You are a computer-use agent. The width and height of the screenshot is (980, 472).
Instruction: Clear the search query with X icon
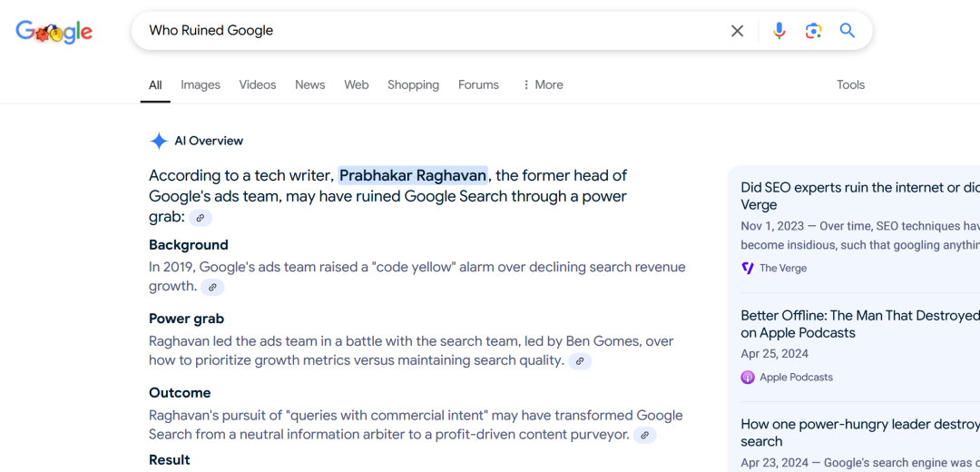[737, 31]
